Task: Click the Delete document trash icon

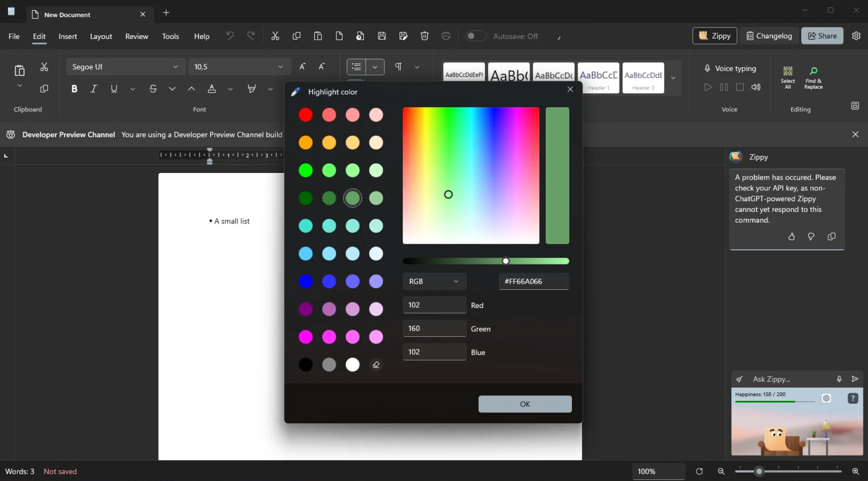Action: [x=424, y=36]
